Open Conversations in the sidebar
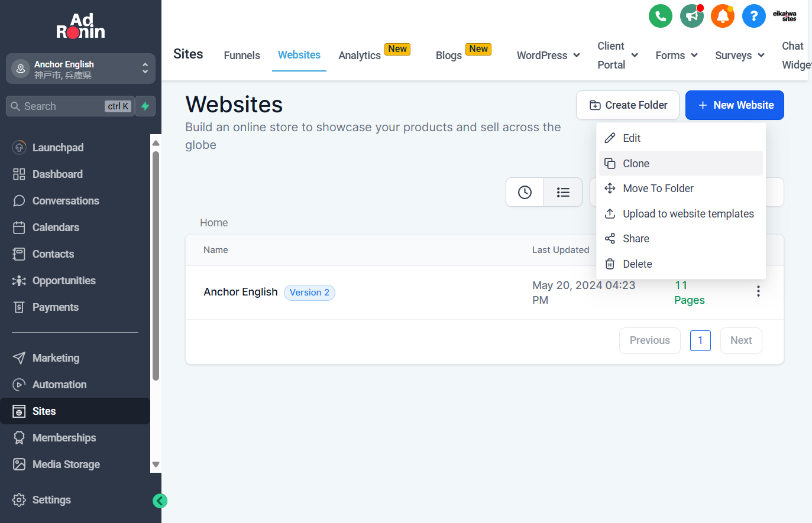This screenshot has width=812, height=523. tap(75, 201)
